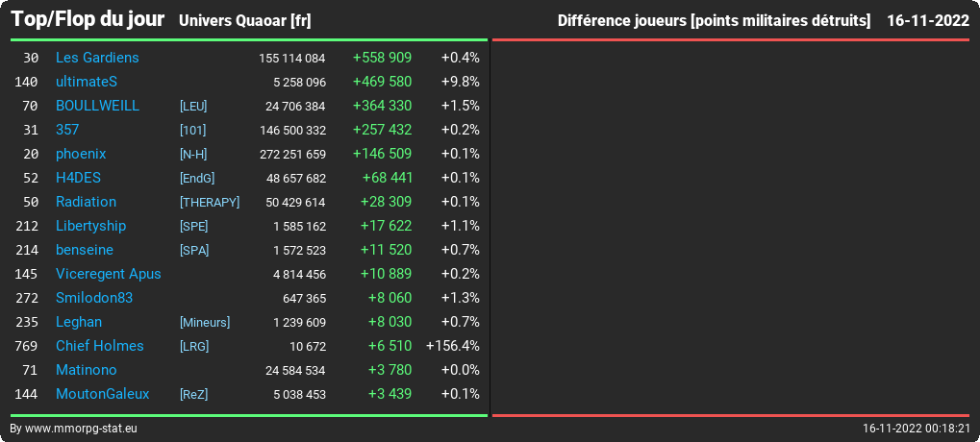The image size is (980, 442).
Task: Click the [N-H] alliance tag
Action: (193, 154)
